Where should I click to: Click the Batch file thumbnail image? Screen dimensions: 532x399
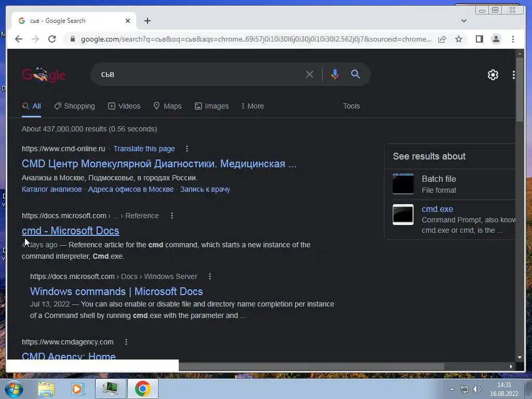(x=403, y=184)
